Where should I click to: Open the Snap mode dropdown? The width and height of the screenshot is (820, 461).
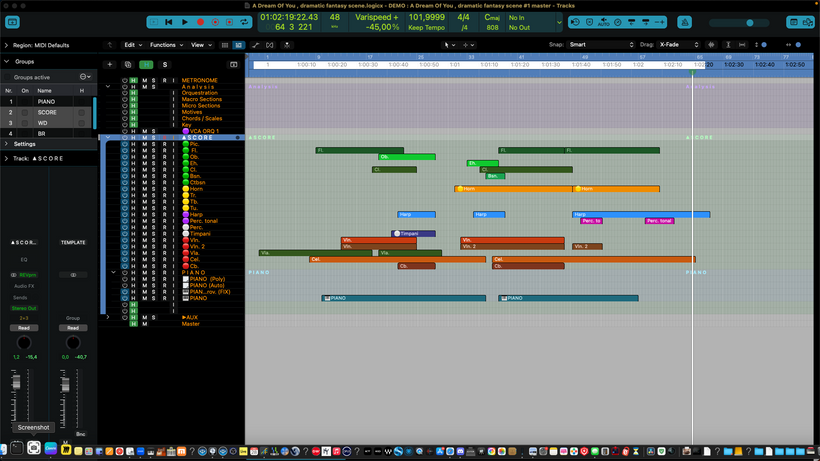point(601,45)
